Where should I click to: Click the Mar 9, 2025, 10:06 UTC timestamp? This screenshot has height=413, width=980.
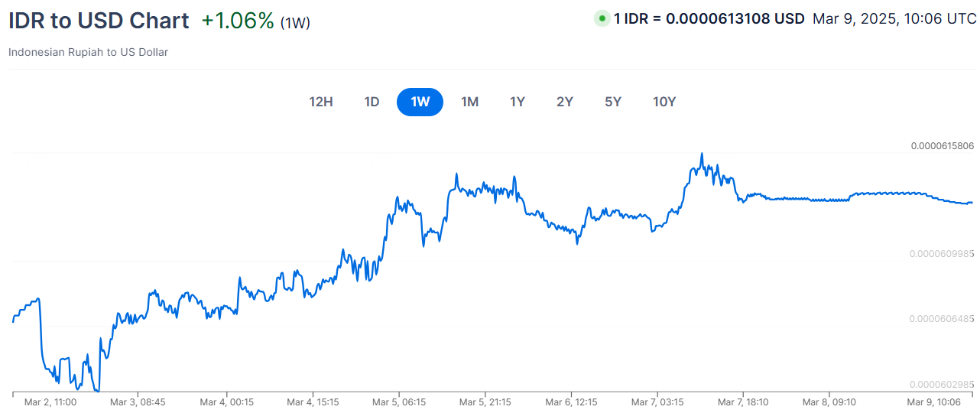(894, 18)
